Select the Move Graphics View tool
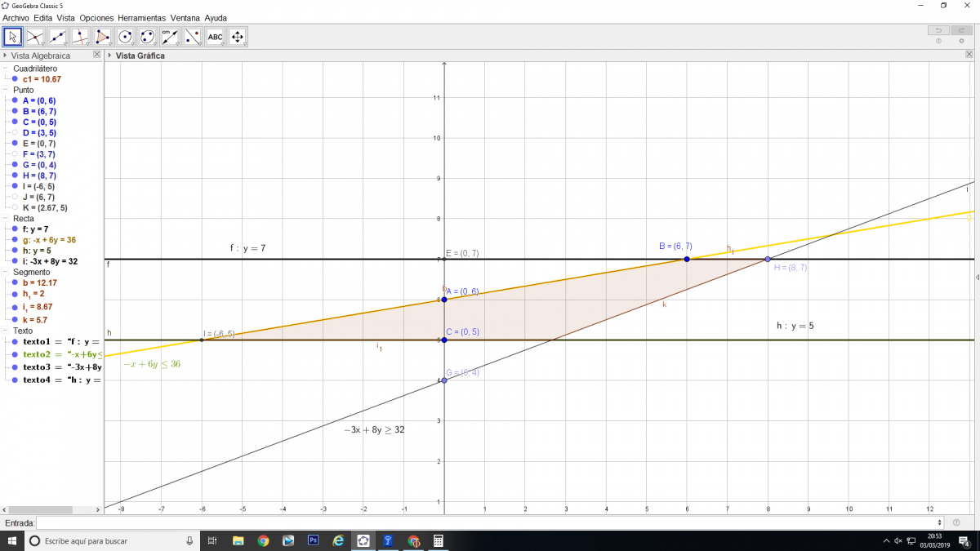This screenshot has height=551, width=980. [238, 37]
